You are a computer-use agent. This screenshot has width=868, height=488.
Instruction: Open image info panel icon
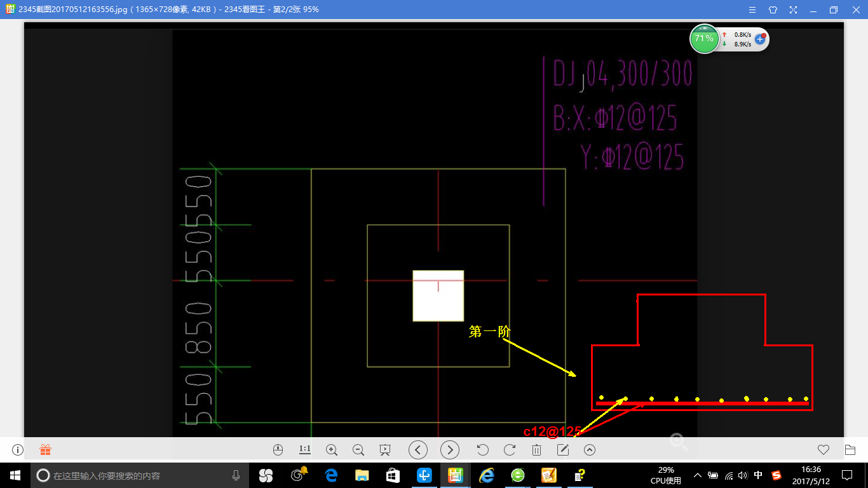coord(17,450)
